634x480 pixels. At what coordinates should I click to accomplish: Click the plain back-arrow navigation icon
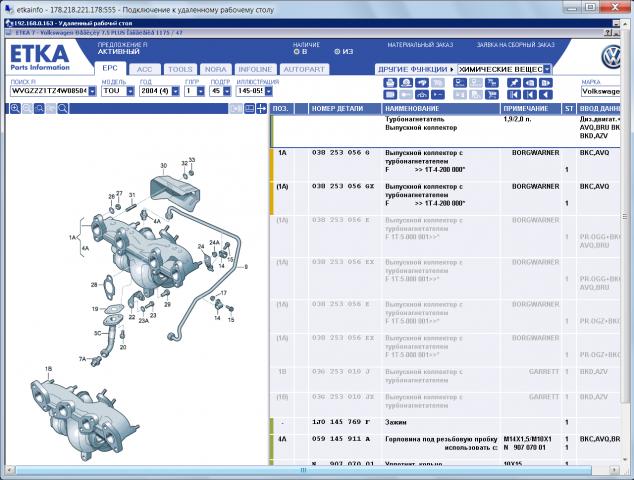[x=545, y=95]
